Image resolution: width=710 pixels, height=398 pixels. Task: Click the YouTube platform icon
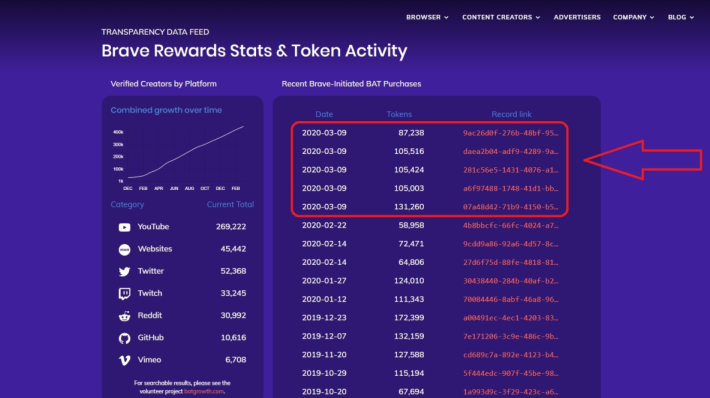125,227
